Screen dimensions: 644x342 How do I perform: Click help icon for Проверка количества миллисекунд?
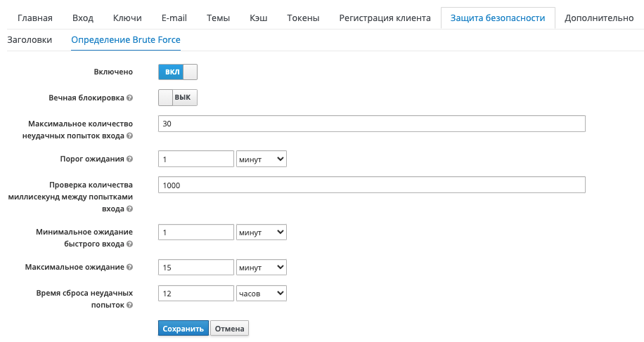click(x=130, y=209)
